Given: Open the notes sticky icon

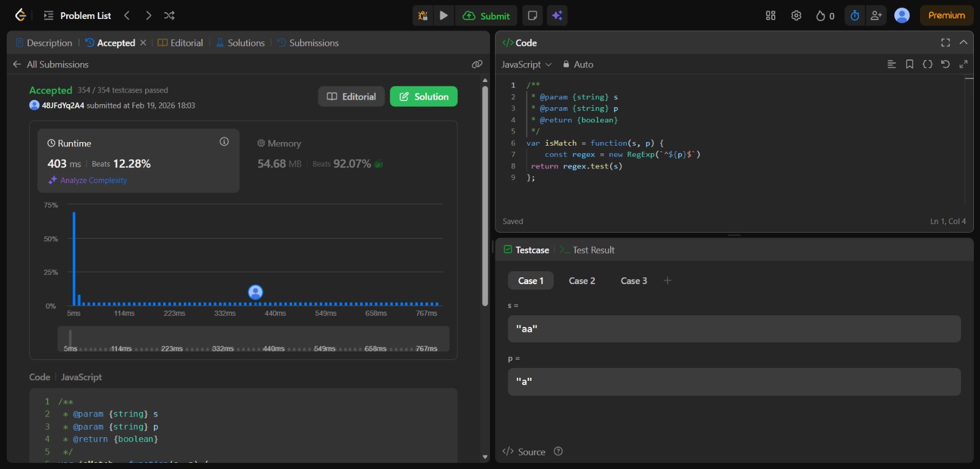Looking at the screenshot, I should 533,15.
